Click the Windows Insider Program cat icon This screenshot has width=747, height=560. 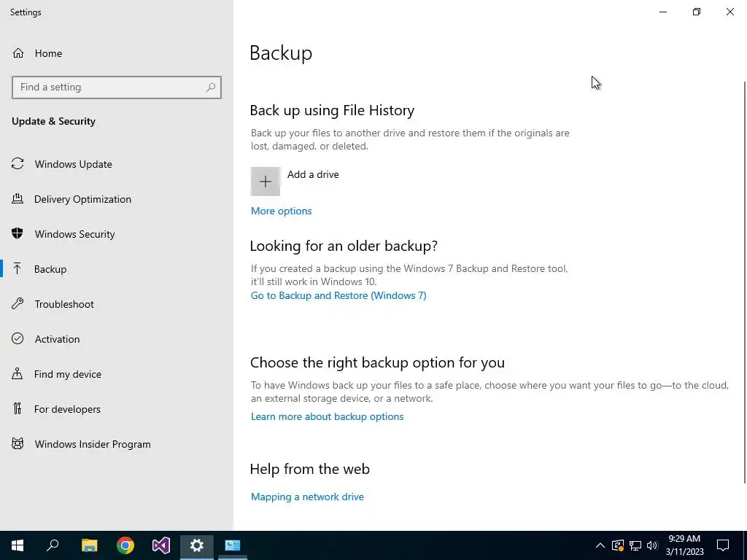(x=18, y=444)
